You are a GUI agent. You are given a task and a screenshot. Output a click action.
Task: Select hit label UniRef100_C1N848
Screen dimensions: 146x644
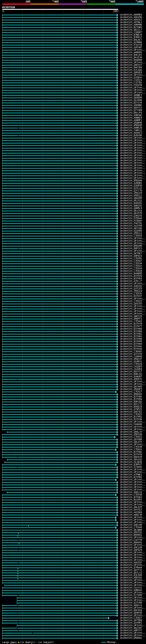(x=131, y=357)
